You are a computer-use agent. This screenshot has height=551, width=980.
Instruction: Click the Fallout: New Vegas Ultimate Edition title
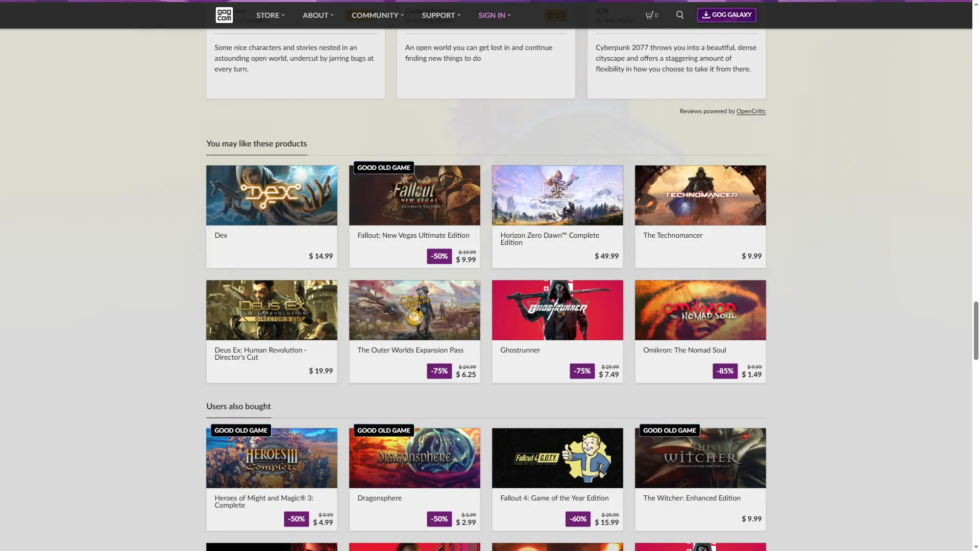coord(413,235)
